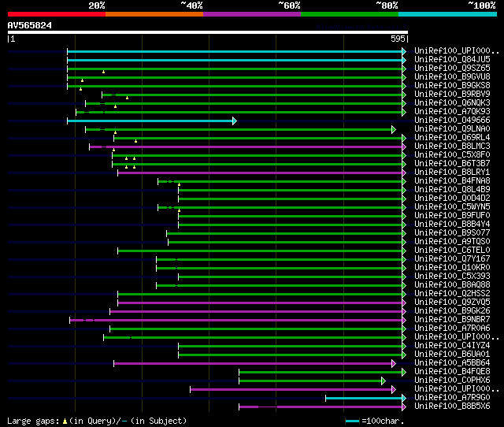Viewport: 504px width, 427px height.
Task: Select the UniRef100_C5X8F0 label
Action: point(452,155)
